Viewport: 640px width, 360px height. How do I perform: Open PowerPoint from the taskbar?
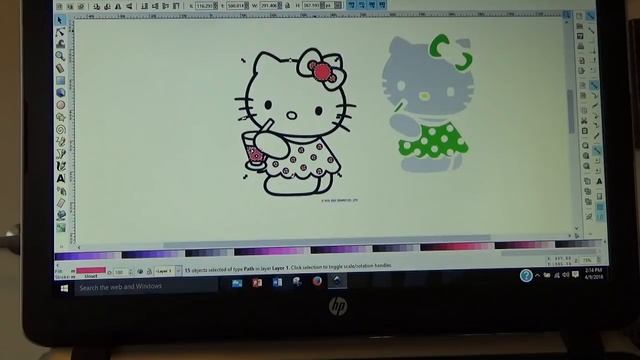(257, 282)
